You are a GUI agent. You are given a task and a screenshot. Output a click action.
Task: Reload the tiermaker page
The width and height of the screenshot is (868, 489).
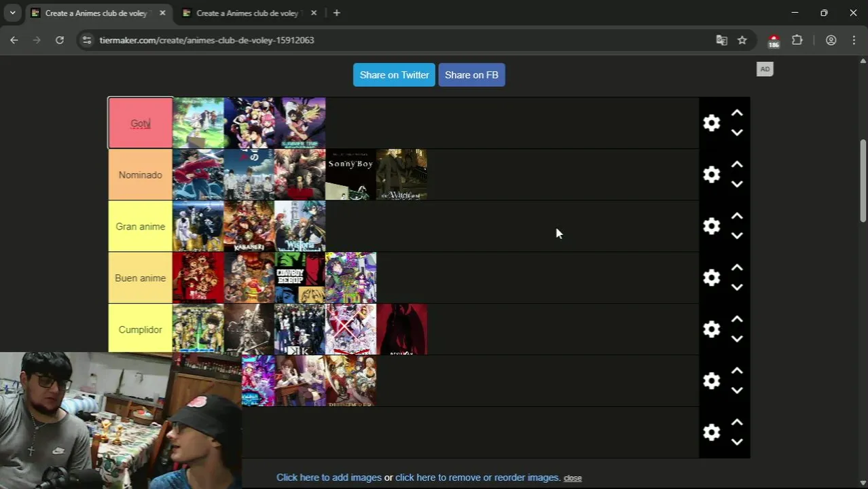(x=60, y=40)
